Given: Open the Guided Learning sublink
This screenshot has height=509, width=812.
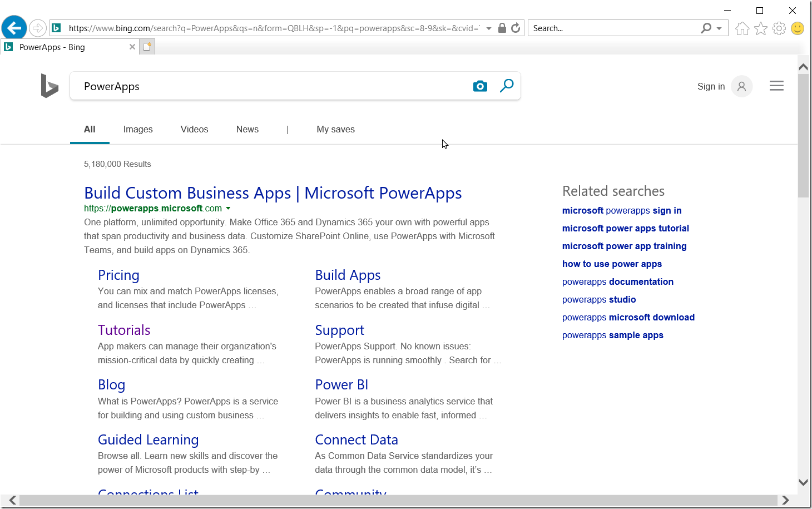Looking at the screenshot, I should pyautogui.click(x=148, y=440).
